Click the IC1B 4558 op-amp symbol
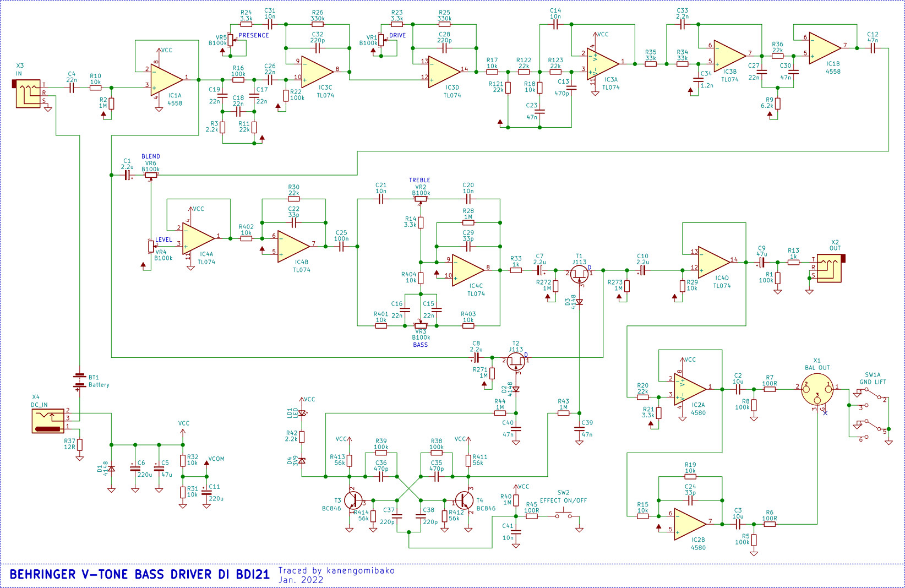Viewport: 905px width, 588px height. click(x=825, y=47)
